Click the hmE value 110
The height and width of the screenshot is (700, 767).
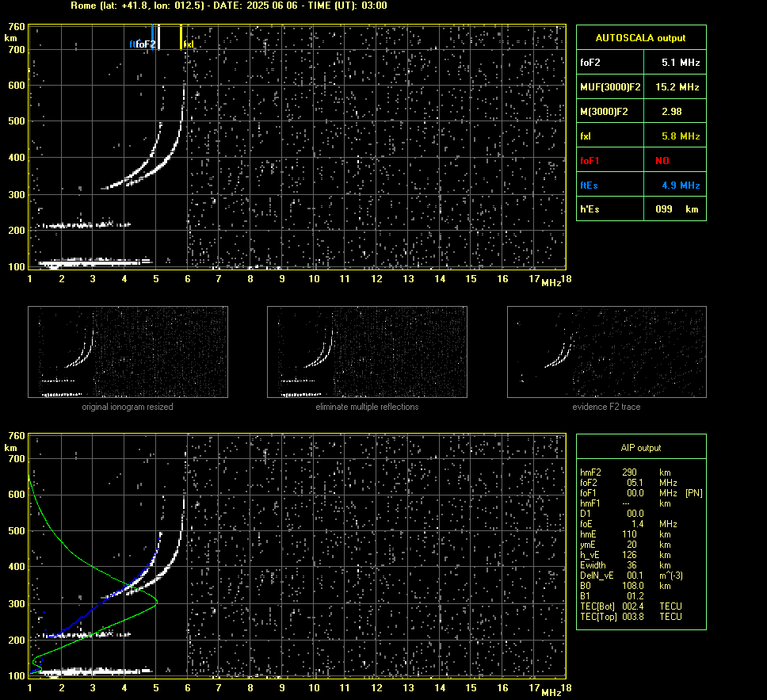tap(630, 534)
